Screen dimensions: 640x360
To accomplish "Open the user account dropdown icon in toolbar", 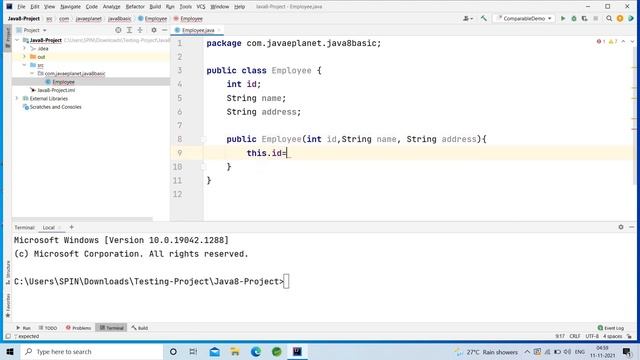I will click(468, 18).
